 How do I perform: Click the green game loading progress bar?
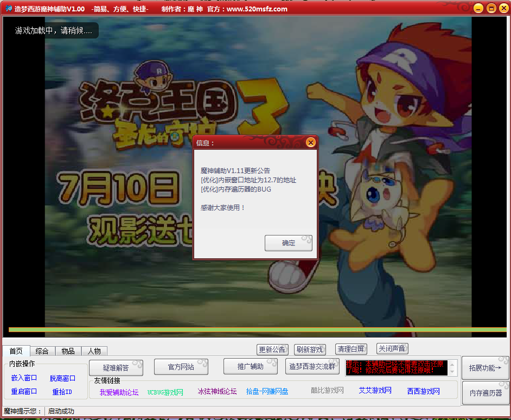point(258,330)
